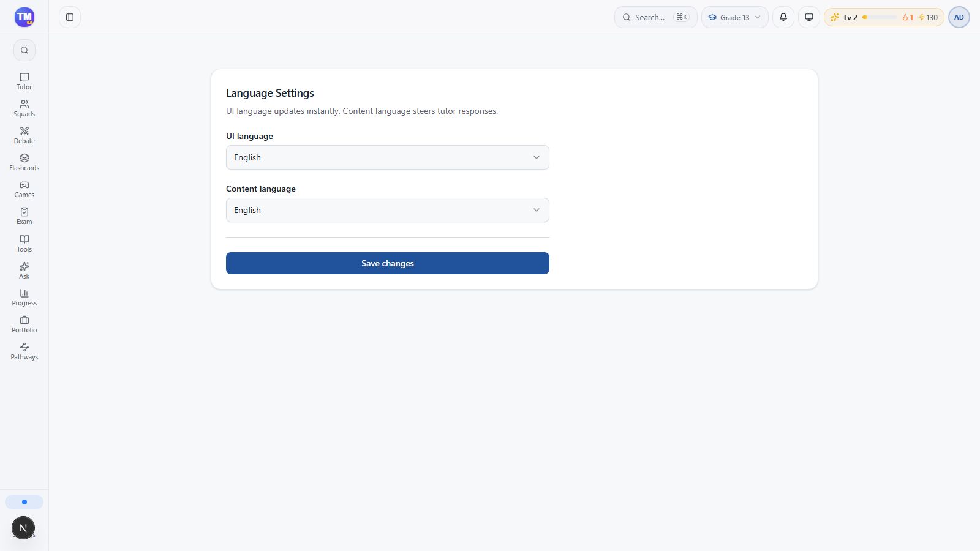Open the Tools section
This screenshot has width=980, height=551.
click(x=24, y=244)
